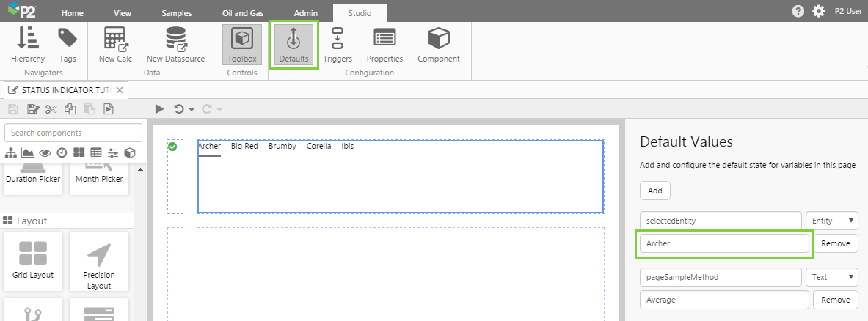The image size is (868, 321).
Task: Filter toolbox by table components icon
Action: click(96, 152)
